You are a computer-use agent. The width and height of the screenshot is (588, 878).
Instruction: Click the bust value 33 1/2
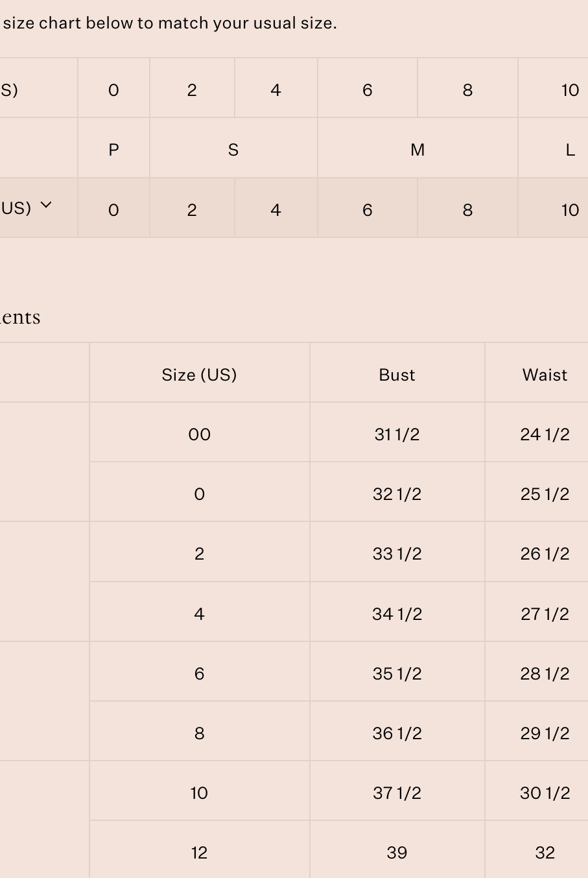(397, 554)
